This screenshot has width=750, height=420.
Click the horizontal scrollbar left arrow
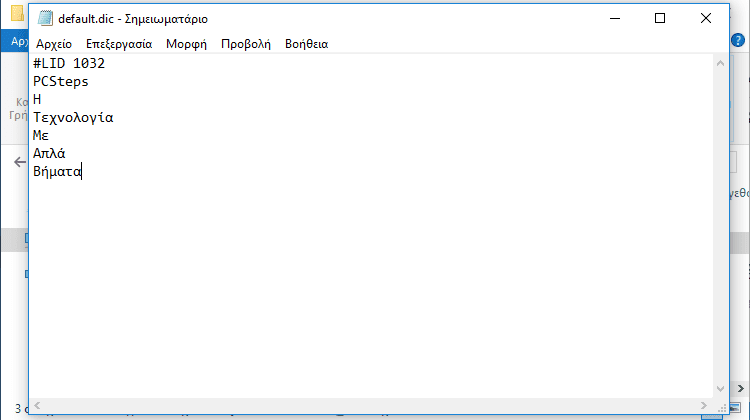pyautogui.click(x=37, y=406)
